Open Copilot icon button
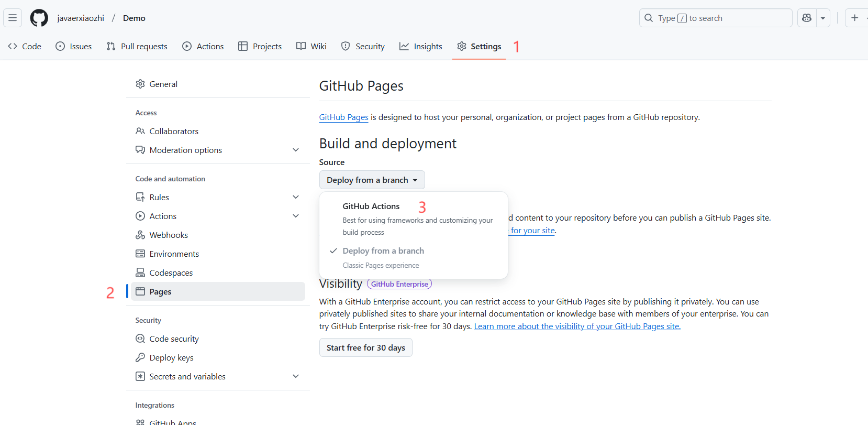Viewport: 868px width, 425px height. 807,18
